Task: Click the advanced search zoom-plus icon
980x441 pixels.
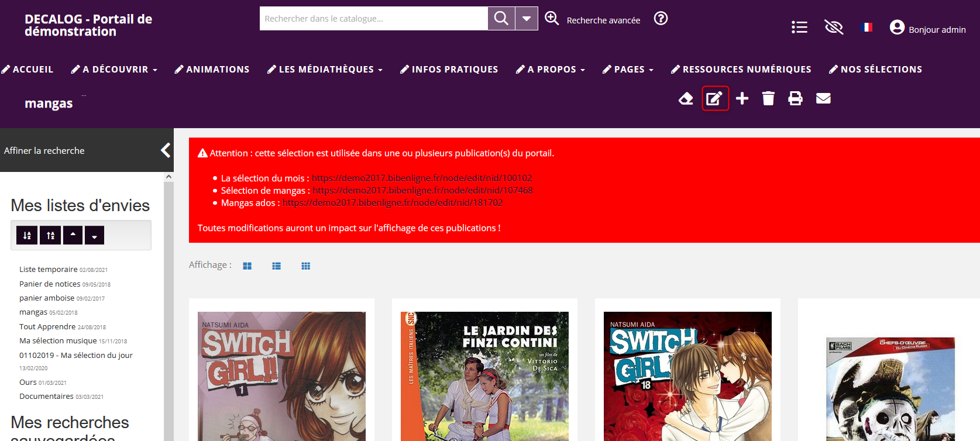Action: [x=552, y=18]
